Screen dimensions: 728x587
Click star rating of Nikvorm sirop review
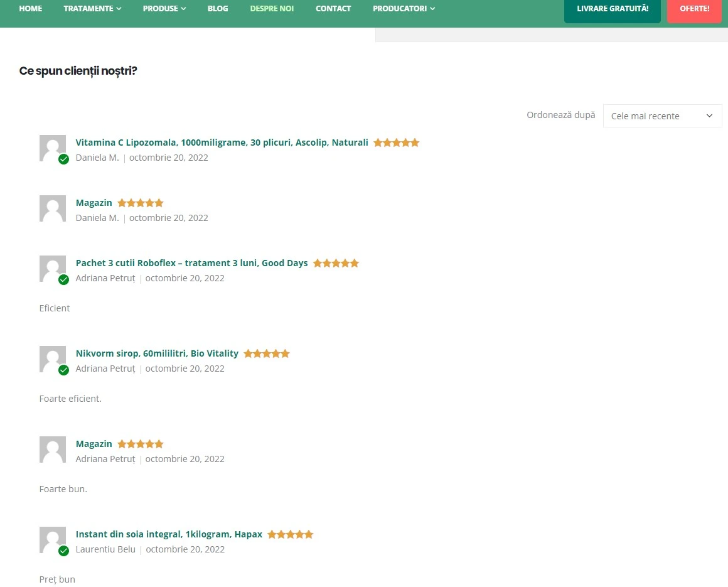coord(267,353)
